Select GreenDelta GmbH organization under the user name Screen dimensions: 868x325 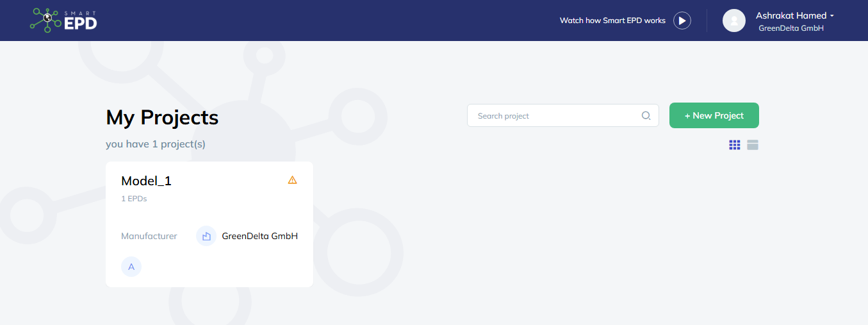(x=790, y=28)
